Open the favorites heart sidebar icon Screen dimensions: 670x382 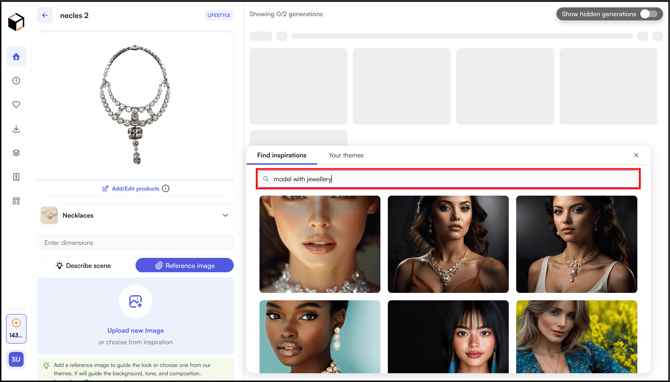[x=16, y=105]
